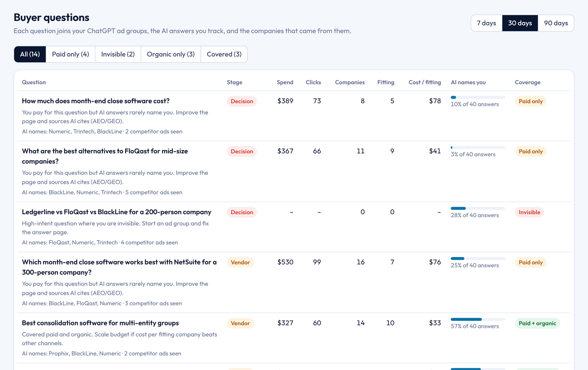Click the Clicks column header
This screenshot has width=588, height=370.
(313, 82)
